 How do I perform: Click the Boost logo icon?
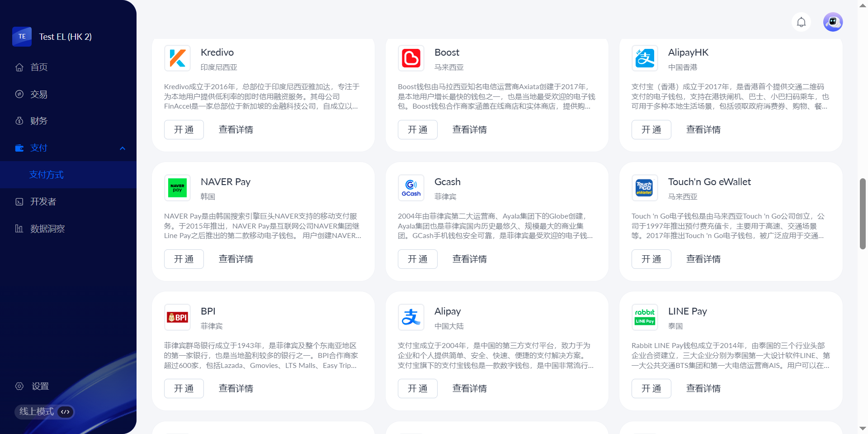coord(411,58)
